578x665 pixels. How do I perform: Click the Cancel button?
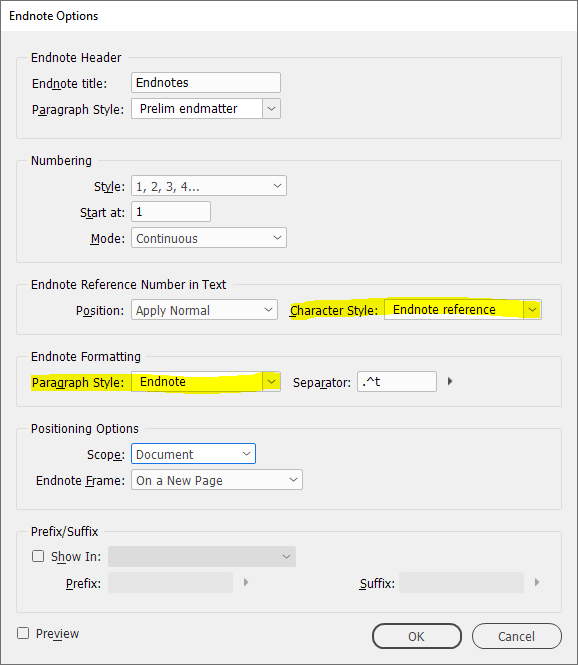click(517, 636)
